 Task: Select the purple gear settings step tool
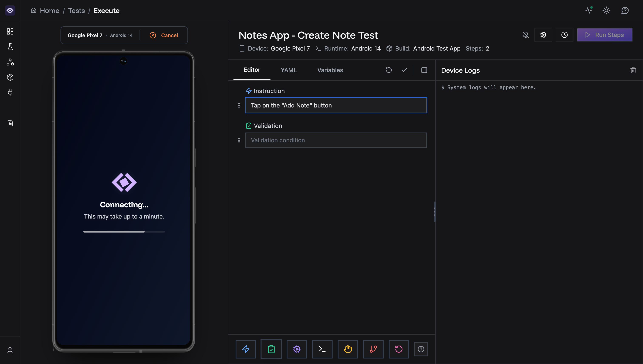click(297, 349)
